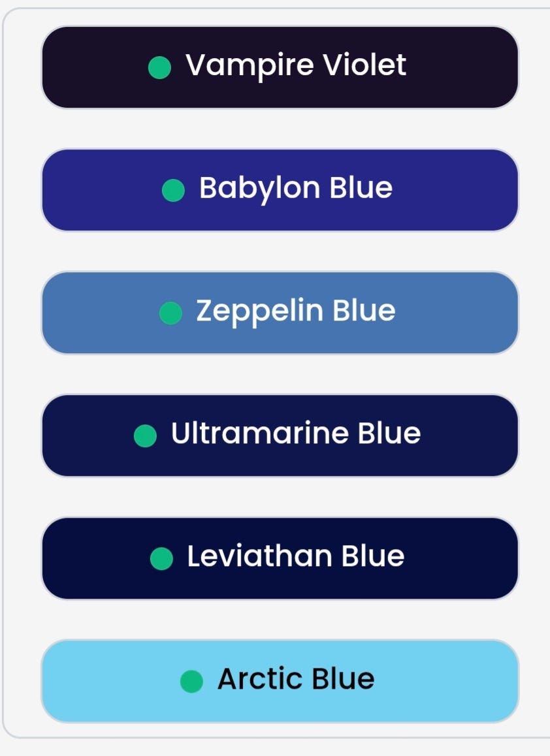Select the Vampire Violet button label
This screenshot has width=550, height=756.
295,65
